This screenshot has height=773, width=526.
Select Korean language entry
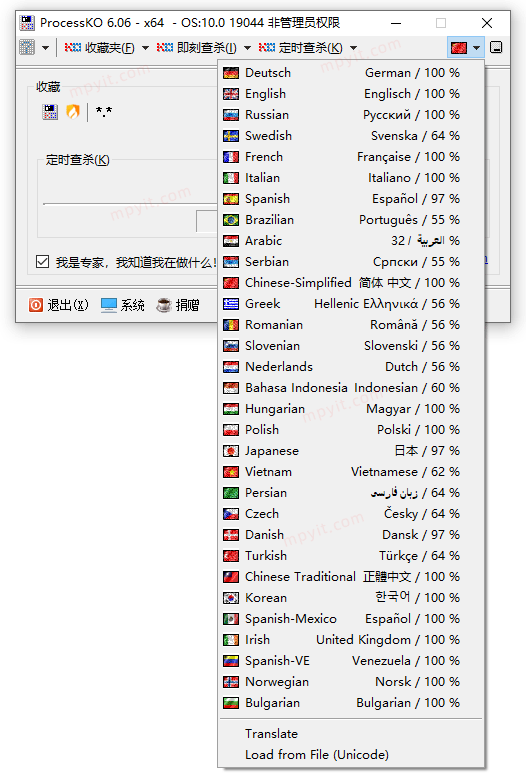pyautogui.click(x=351, y=598)
